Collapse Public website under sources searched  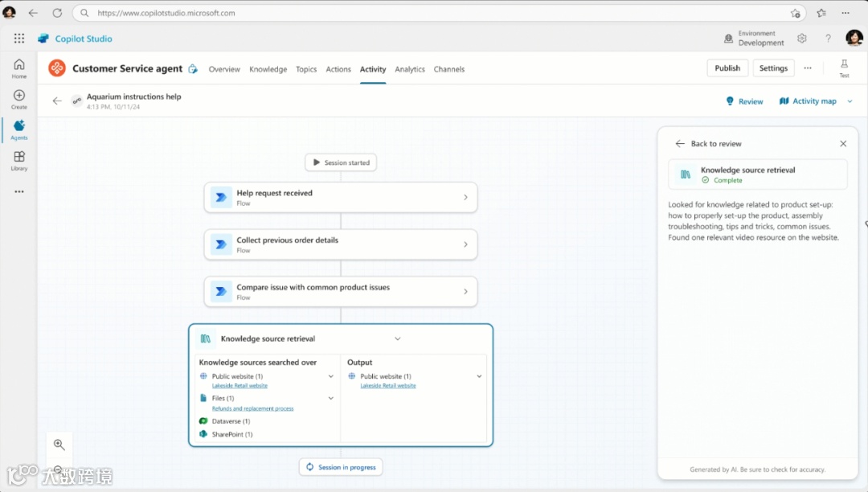click(331, 376)
